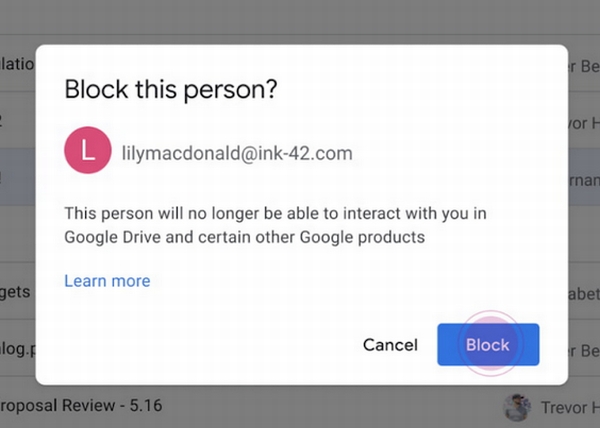600x428 pixels.
Task: Click the topmost owner name on the right
Action: pos(584,67)
